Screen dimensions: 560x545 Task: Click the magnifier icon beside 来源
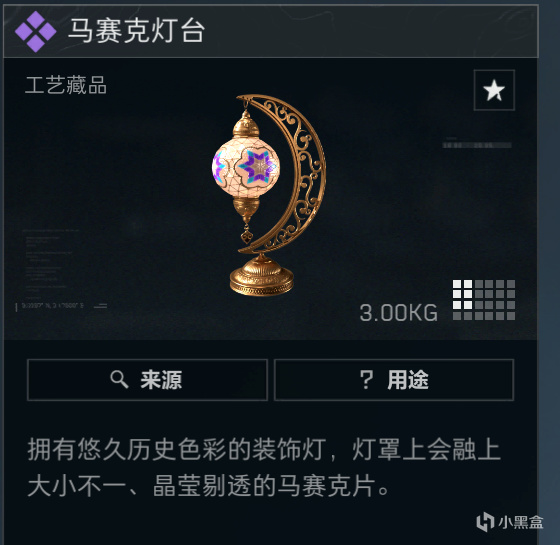pyautogui.click(x=119, y=379)
